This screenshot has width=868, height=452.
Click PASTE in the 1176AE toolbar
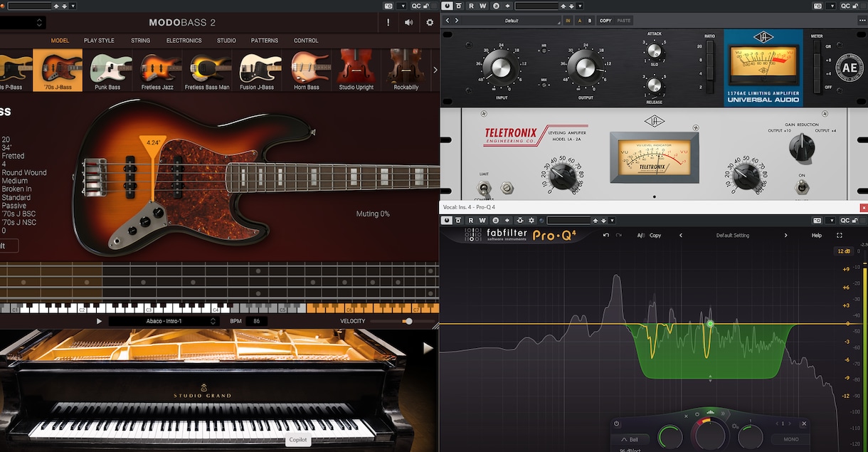coord(624,21)
